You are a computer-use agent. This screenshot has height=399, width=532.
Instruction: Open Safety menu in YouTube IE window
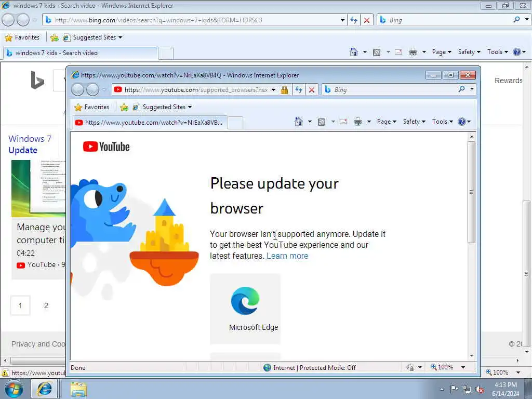(414, 122)
